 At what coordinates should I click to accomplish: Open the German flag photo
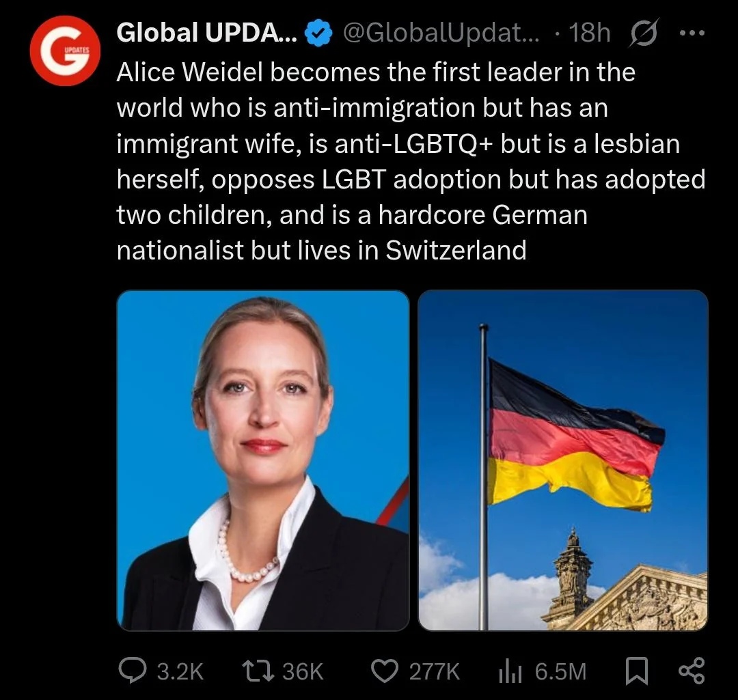pyautogui.click(x=563, y=460)
